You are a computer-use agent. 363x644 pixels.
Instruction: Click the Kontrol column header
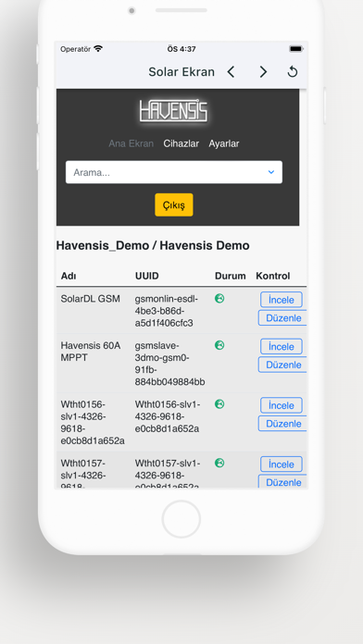[x=273, y=276]
